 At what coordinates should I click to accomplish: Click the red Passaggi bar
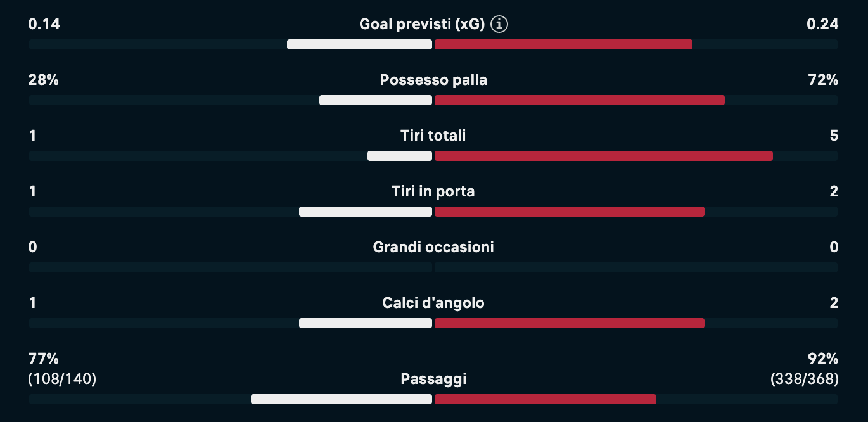pos(545,399)
